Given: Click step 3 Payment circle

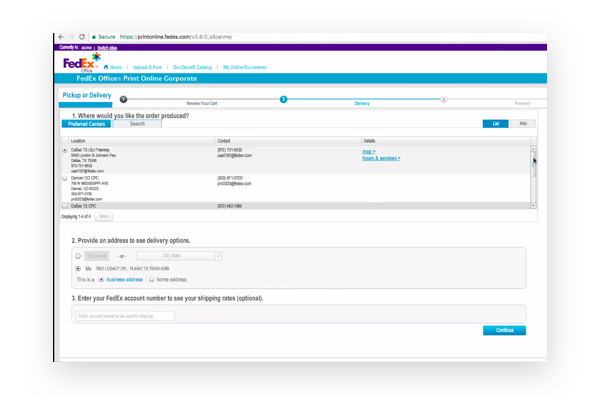Looking at the screenshot, I should (x=443, y=99).
